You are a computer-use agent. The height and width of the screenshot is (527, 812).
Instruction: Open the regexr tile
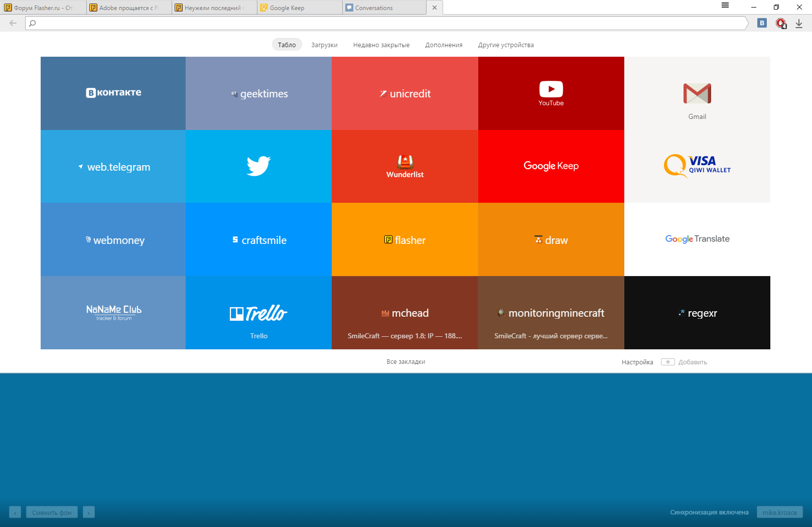(697, 313)
